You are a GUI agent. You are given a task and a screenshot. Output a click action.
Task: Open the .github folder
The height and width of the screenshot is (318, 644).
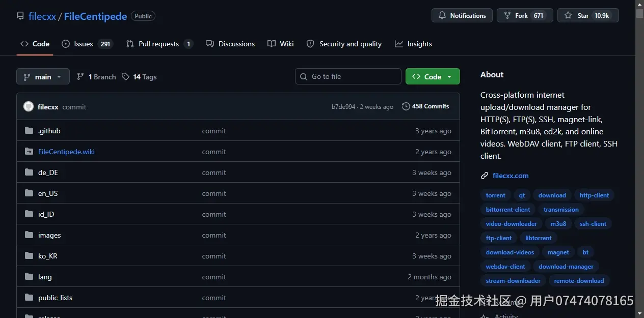(x=49, y=131)
